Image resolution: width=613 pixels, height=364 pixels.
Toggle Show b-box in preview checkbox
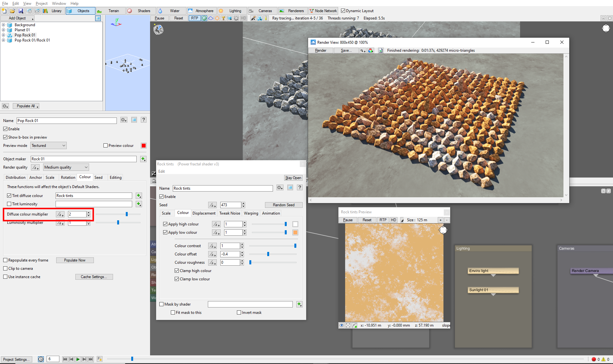point(5,137)
